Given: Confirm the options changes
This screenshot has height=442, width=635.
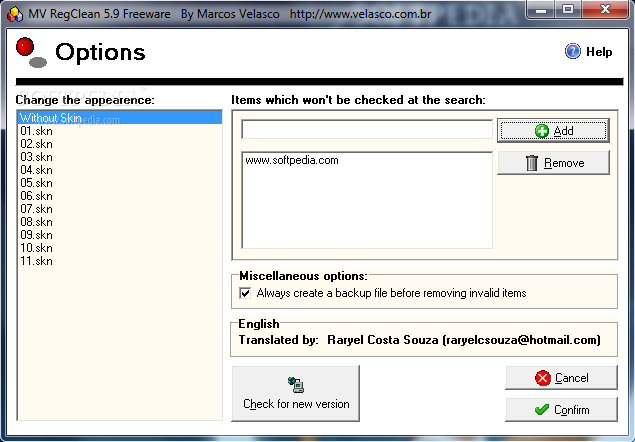Looking at the screenshot, I should pos(561,410).
